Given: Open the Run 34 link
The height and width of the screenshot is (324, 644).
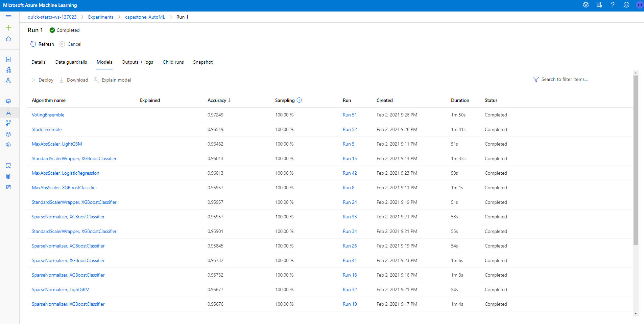Looking at the screenshot, I should coord(350,231).
